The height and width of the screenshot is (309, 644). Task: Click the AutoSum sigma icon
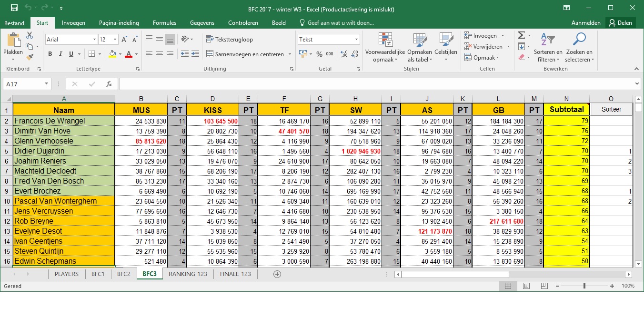tap(522, 36)
